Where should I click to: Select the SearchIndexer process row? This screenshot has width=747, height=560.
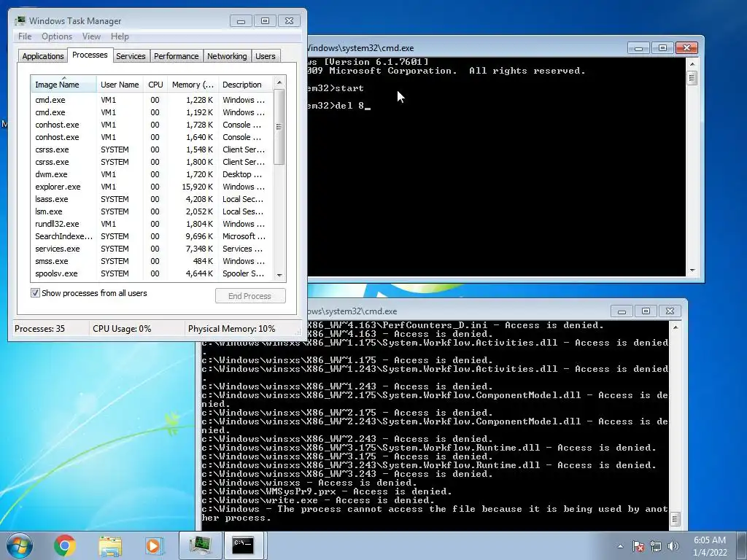click(152, 236)
